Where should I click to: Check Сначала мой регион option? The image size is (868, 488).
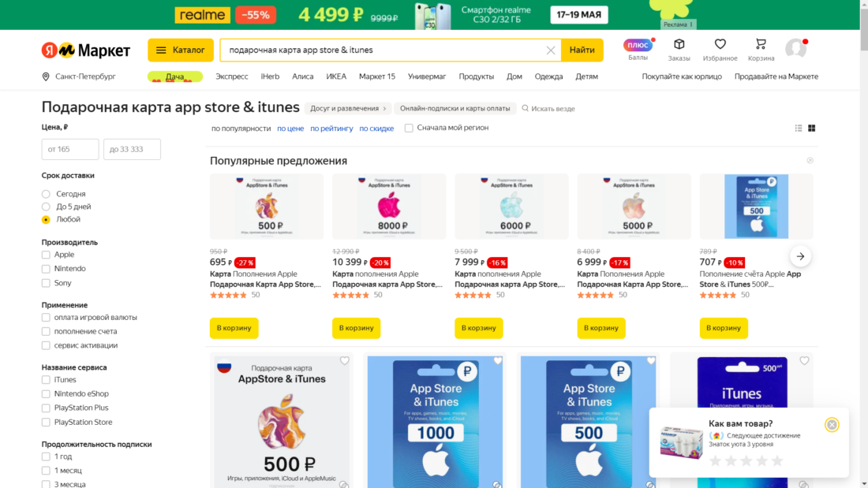pos(408,127)
